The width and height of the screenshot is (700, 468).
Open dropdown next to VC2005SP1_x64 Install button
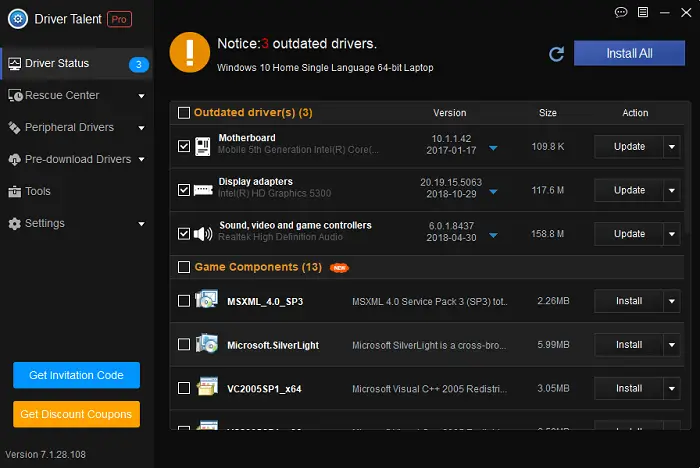(x=671, y=389)
